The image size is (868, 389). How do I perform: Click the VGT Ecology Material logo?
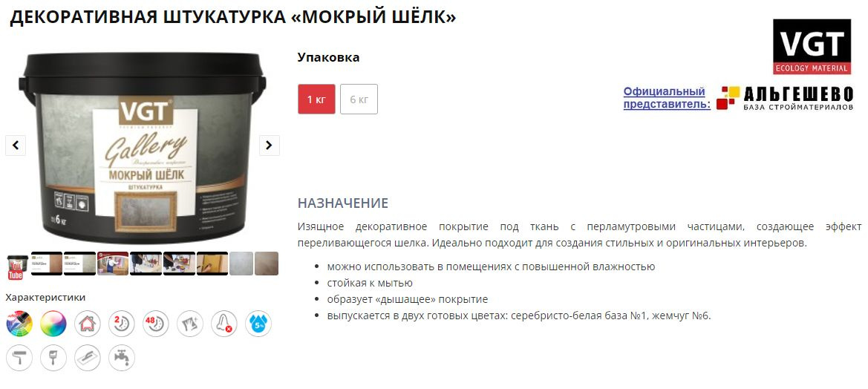click(812, 47)
